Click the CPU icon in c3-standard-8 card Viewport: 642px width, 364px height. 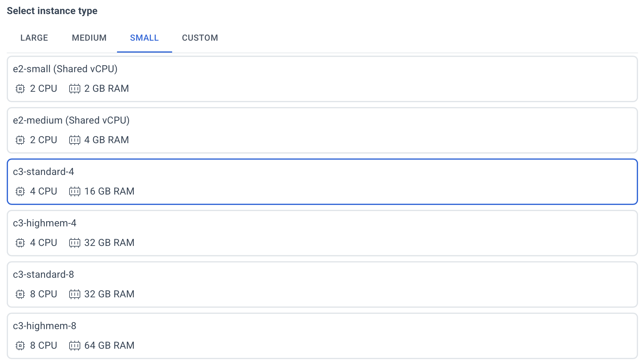(x=20, y=294)
